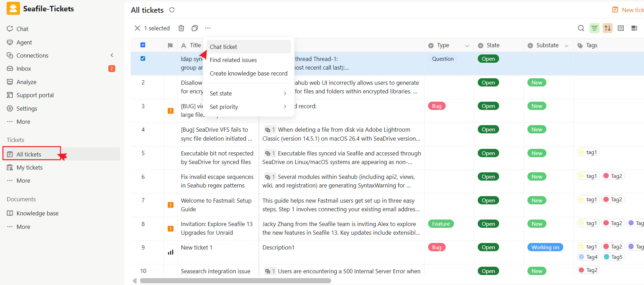The height and width of the screenshot is (285, 644).
Task: Click the Feature type badge on row 8
Action: [x=441, y=224]
